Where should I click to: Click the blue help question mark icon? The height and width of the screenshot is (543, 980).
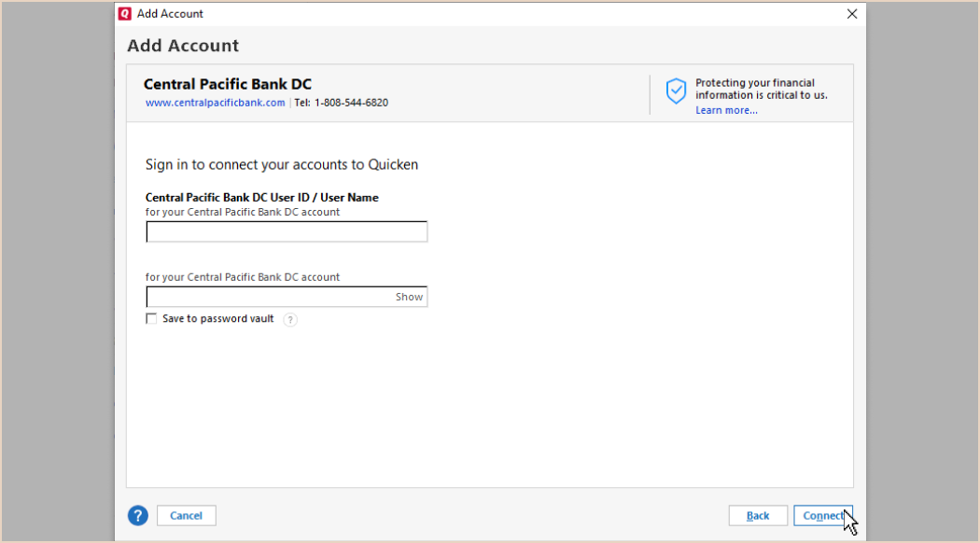pyautogui.click(x=138, y=516)
